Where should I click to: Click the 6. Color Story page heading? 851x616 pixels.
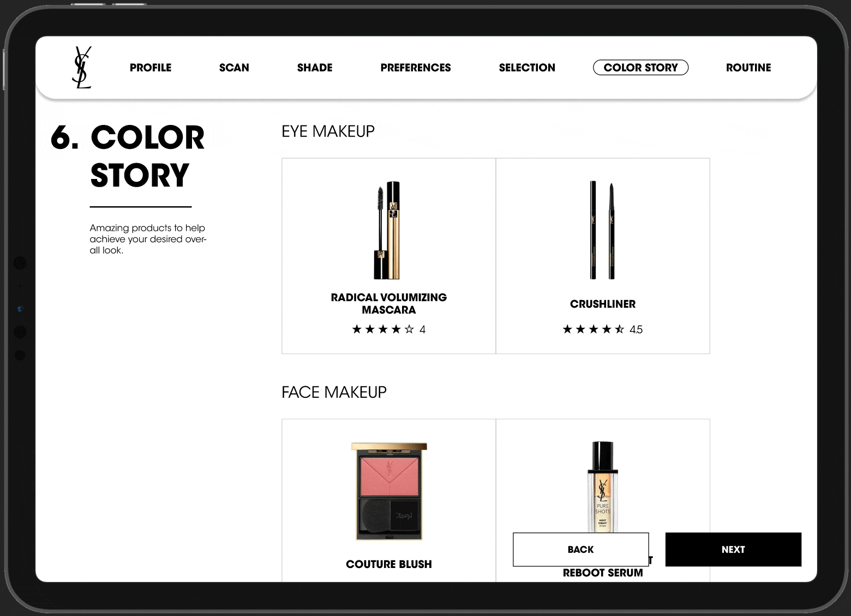pos(128,156)
